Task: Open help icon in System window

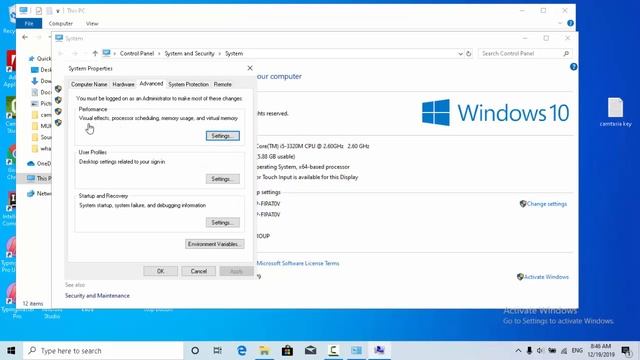Action: click(x=573, y=67)
